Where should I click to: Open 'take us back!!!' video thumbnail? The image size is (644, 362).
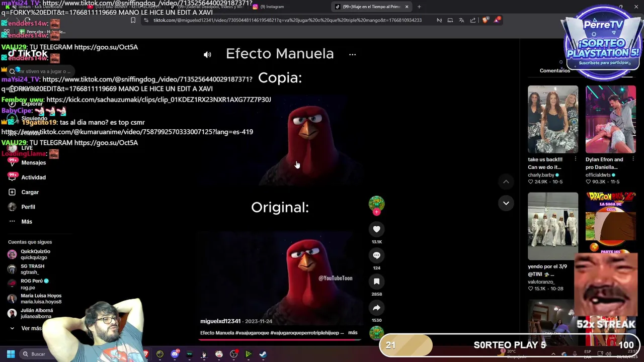553,119
